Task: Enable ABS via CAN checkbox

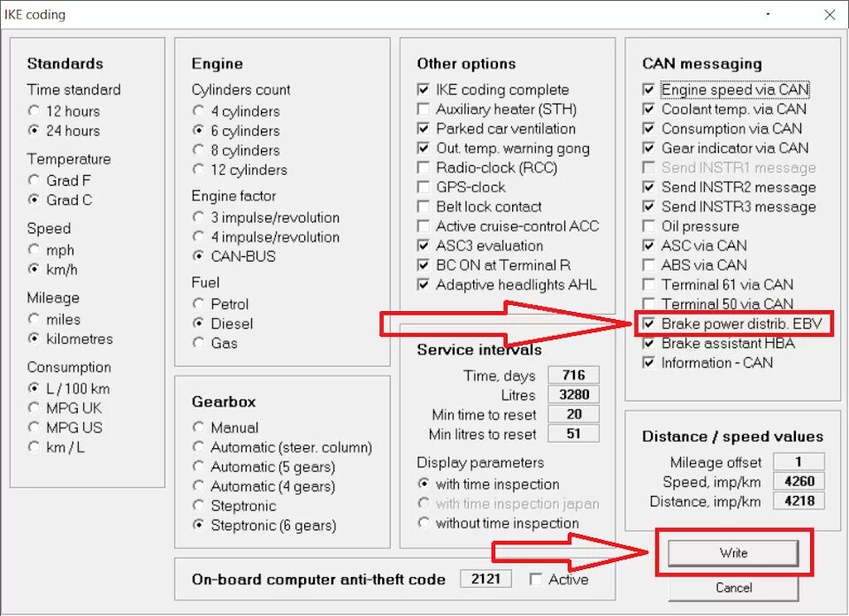Action: pyautogui.click(x=648, y=265)
